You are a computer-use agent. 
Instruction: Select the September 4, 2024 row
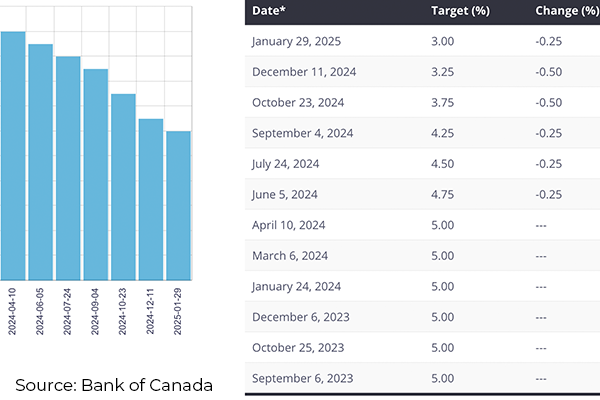420,133
